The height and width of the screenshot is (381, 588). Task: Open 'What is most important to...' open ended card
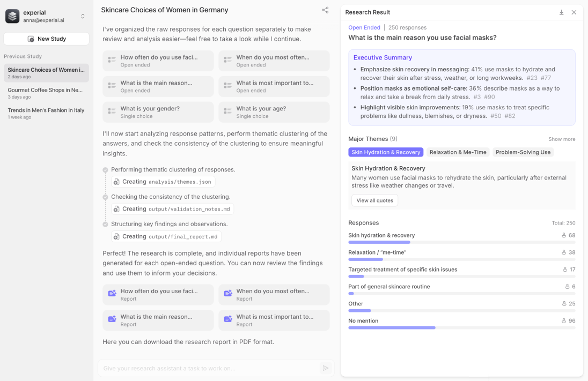[x=274, y=86]
